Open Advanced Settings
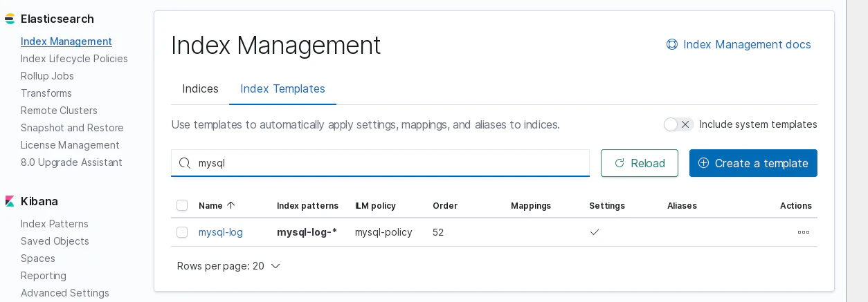The image size is (868, 302). click(x=65, y=293)
